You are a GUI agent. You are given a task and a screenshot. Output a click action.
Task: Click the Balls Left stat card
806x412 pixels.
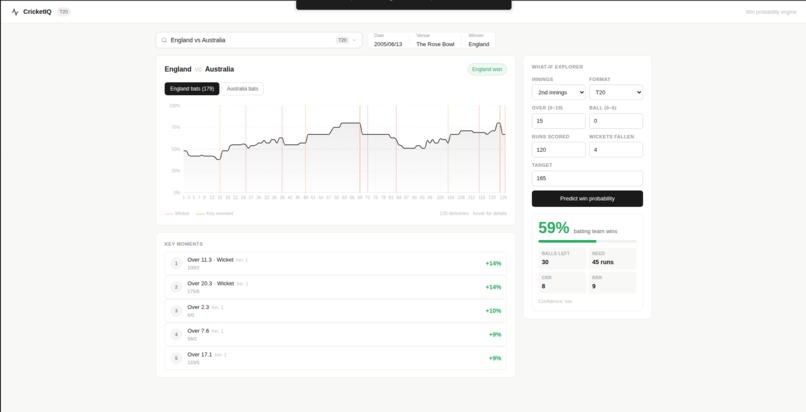point(562,258)
